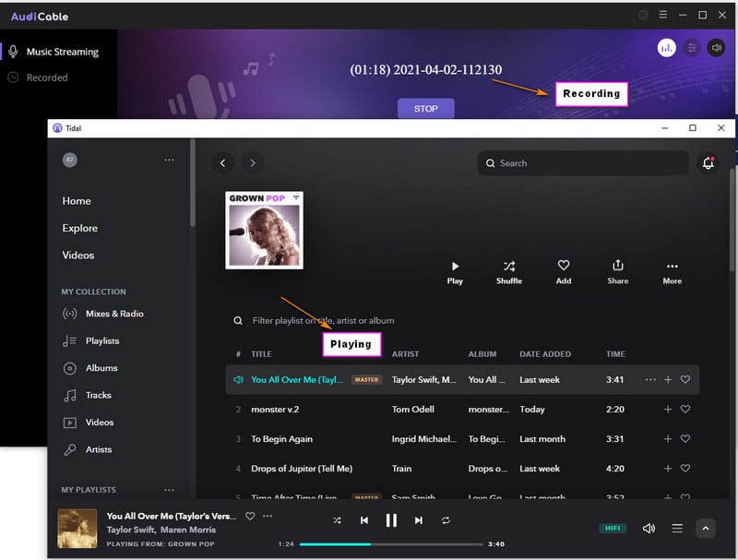The height and width of the screenshot is (560, 738).
Task: Select track To Begin Again
Action: (x=281, y=439)
